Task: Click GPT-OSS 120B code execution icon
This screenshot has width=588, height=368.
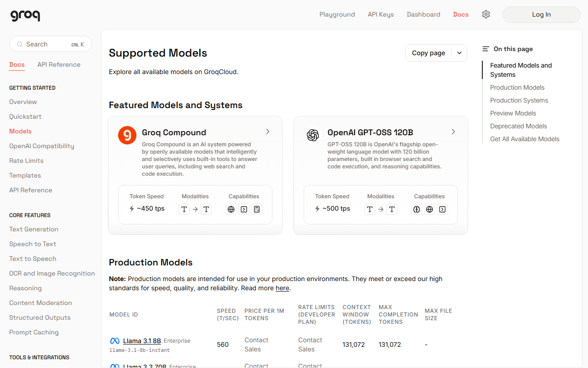Action: [442, 209]
